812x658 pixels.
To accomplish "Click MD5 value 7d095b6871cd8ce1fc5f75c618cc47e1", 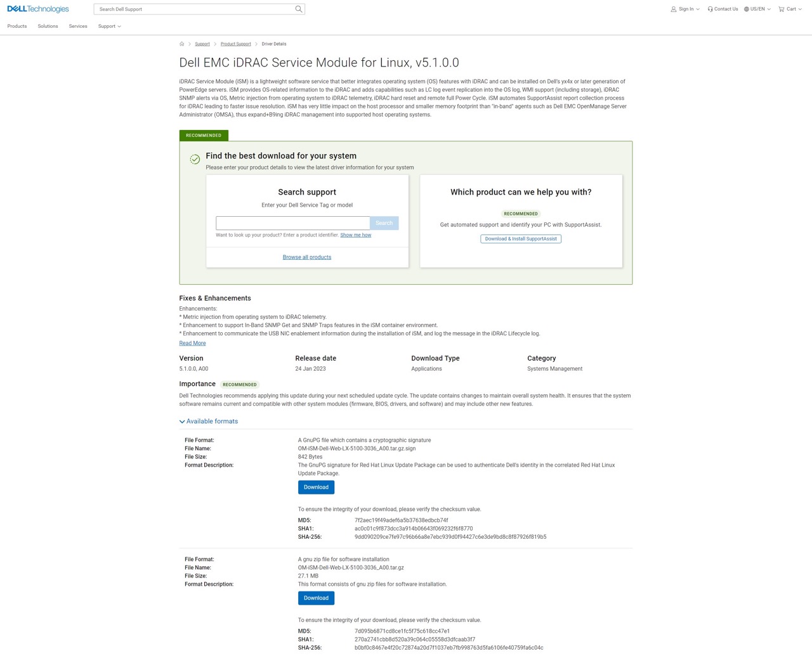I will [x=402, y=631].
